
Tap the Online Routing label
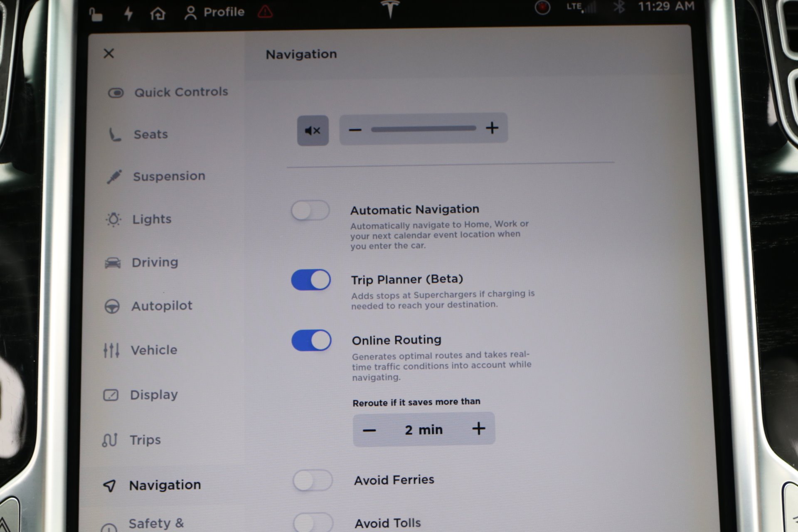(x=397, y=340)
